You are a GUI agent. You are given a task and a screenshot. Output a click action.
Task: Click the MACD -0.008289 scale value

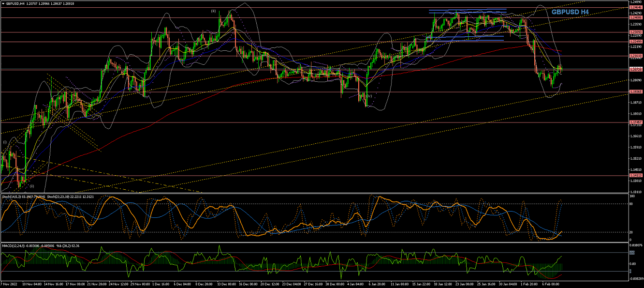pos(637,279)
